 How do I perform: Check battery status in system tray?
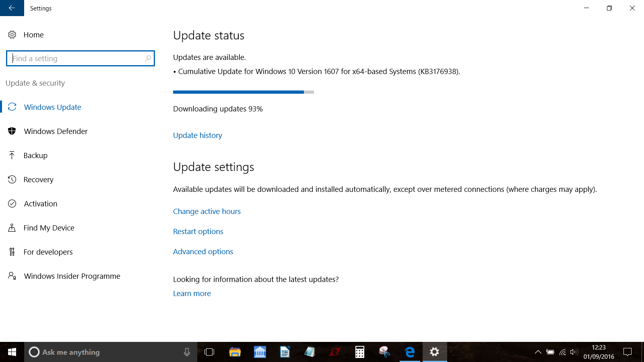(550, 352)
